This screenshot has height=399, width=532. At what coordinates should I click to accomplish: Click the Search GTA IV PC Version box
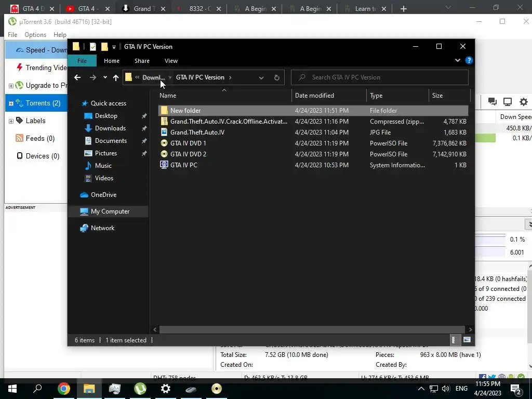tap(380, 77)
